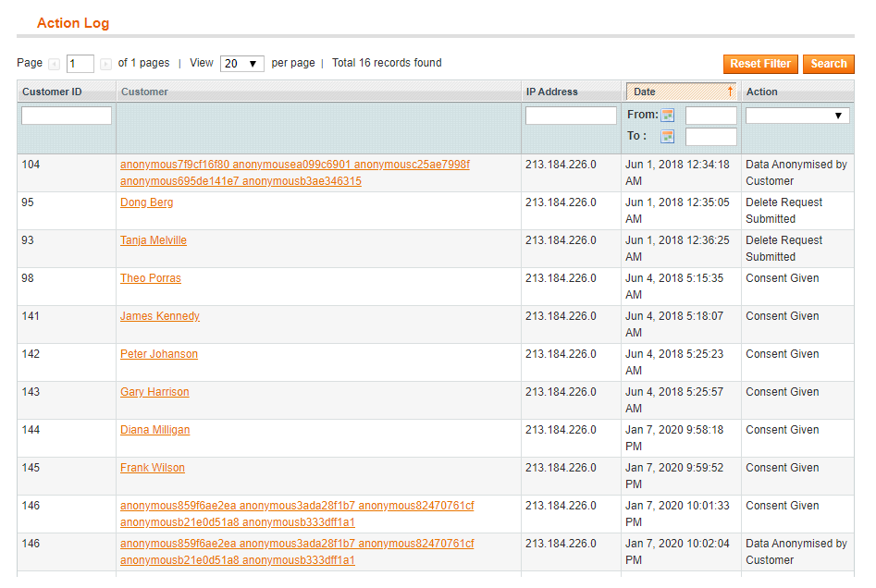Image resolution: width=876 pixels, height=588 pixels.
Task: Sort by the Date column header
Action: click(645, 92)
